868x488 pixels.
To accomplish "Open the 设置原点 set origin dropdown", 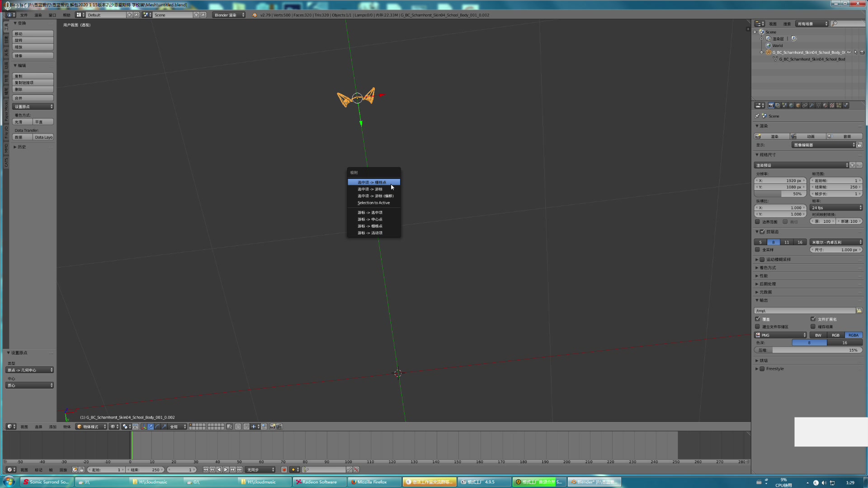I will pos(33,107).
